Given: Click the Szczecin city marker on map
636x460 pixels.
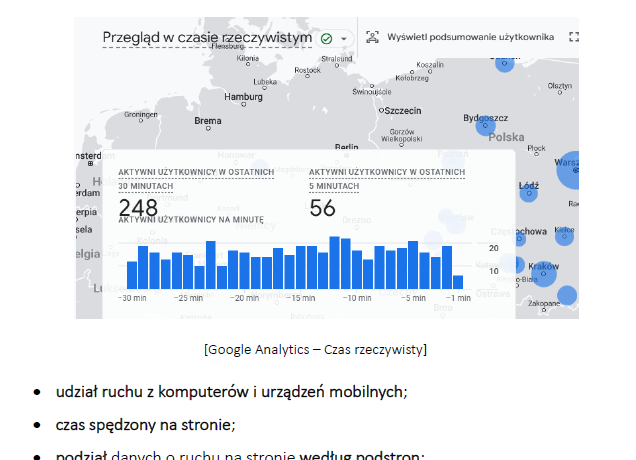Looking at the screenshot, I should pyautogui.click(x=382, y=109).
